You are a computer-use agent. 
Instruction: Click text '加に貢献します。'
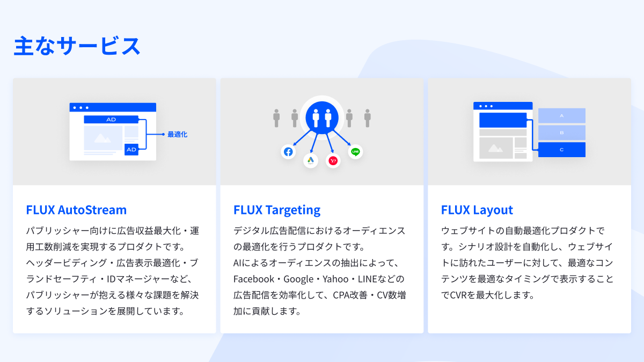(x=267, y=311)
